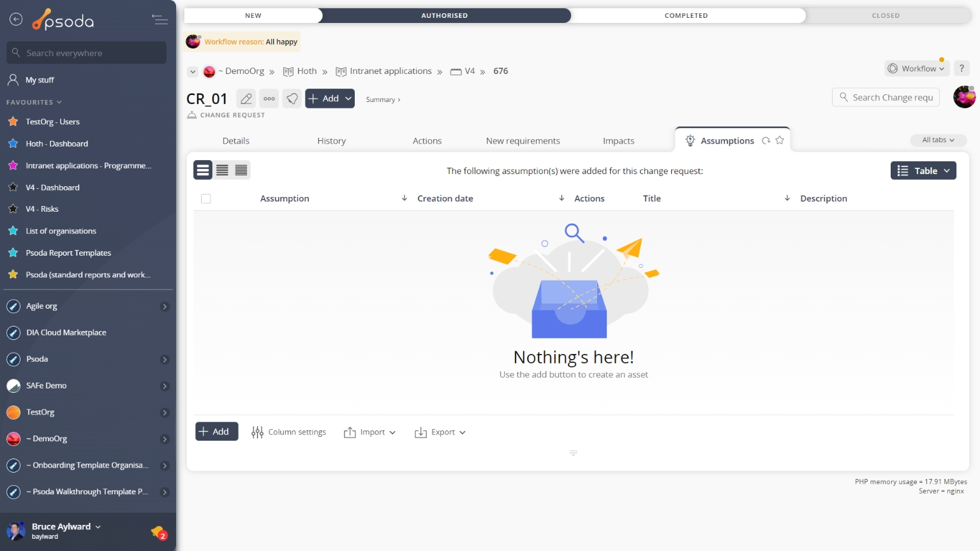Sort by Creation date column arrow
The width and height of the screenshot is (980, 551).
tap(561, 198)
